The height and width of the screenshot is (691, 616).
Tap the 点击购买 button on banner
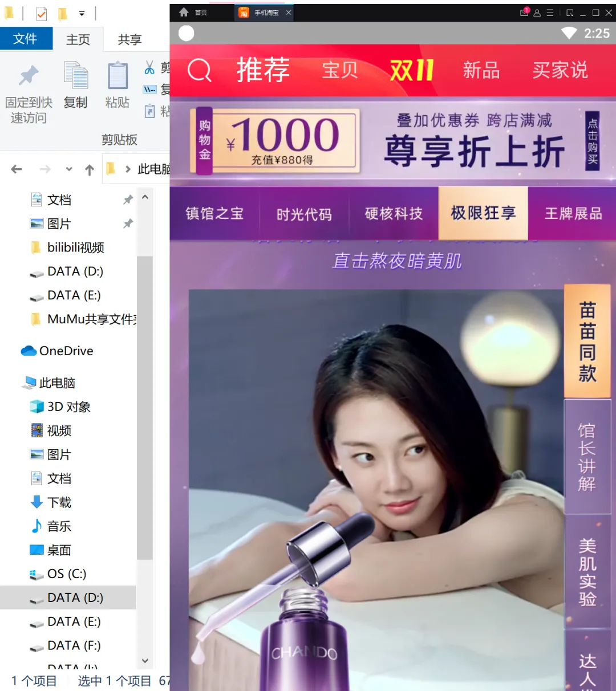[x=593, y=141]
